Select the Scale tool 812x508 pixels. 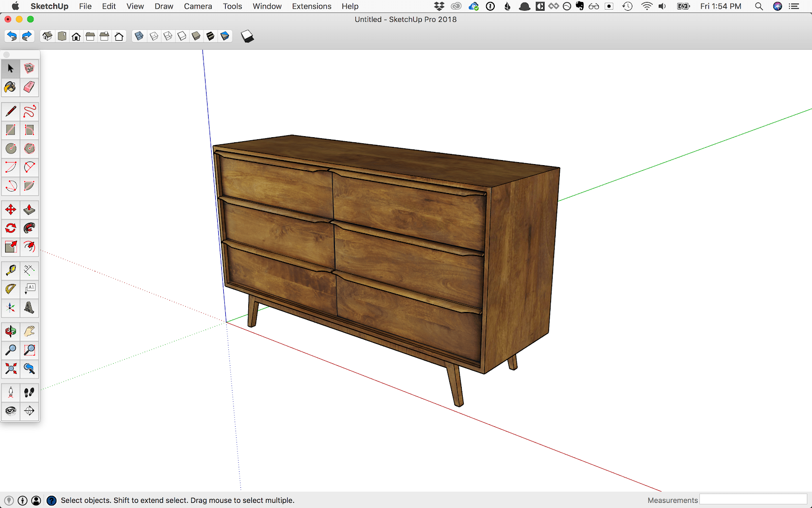[11, 247]
